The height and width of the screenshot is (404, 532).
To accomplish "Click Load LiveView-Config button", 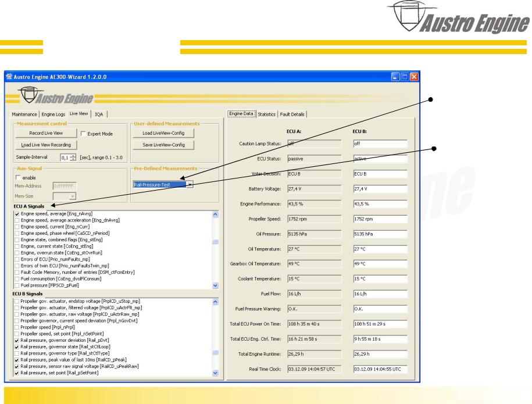I will pos(163,133).
